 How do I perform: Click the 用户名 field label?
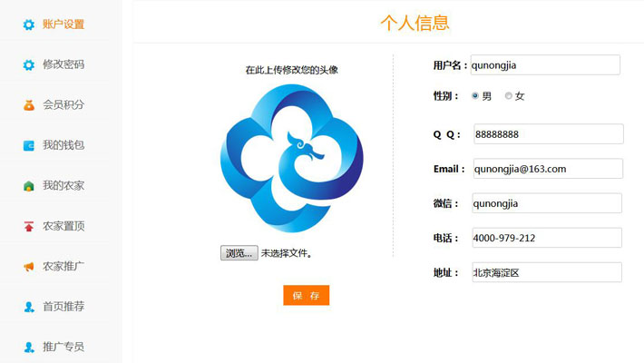tap(451, 65)
